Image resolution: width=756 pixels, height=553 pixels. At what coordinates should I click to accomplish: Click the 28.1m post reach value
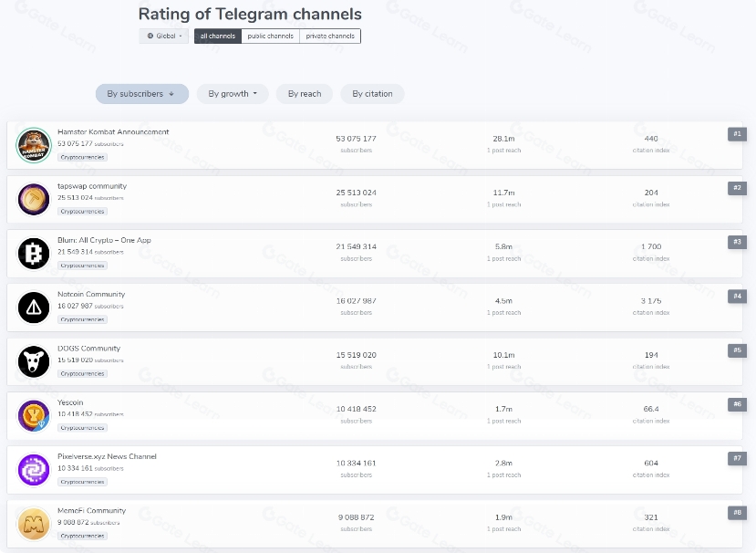(x=503, y=139)
